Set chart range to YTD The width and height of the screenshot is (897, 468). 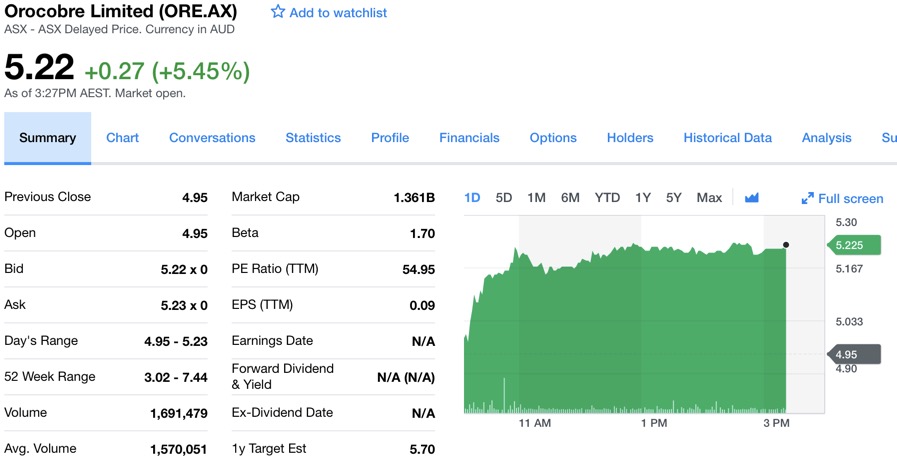[x=607, y=198]
